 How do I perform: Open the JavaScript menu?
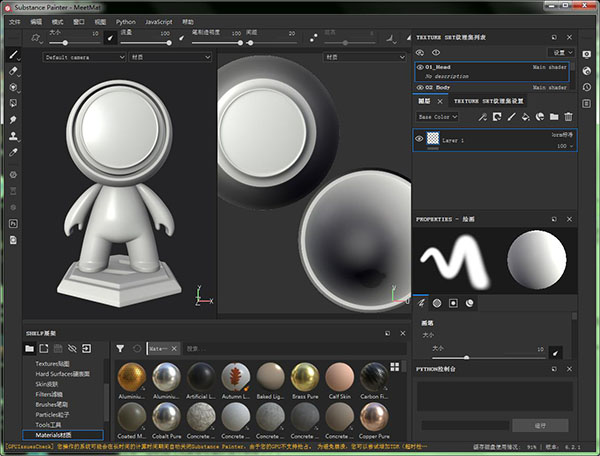pos(158,22)
